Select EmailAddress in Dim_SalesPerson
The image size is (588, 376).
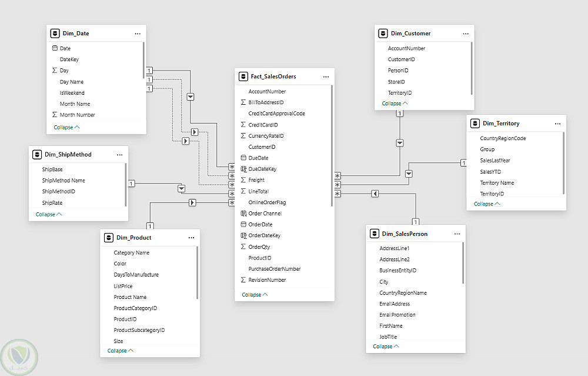point(395,304)
